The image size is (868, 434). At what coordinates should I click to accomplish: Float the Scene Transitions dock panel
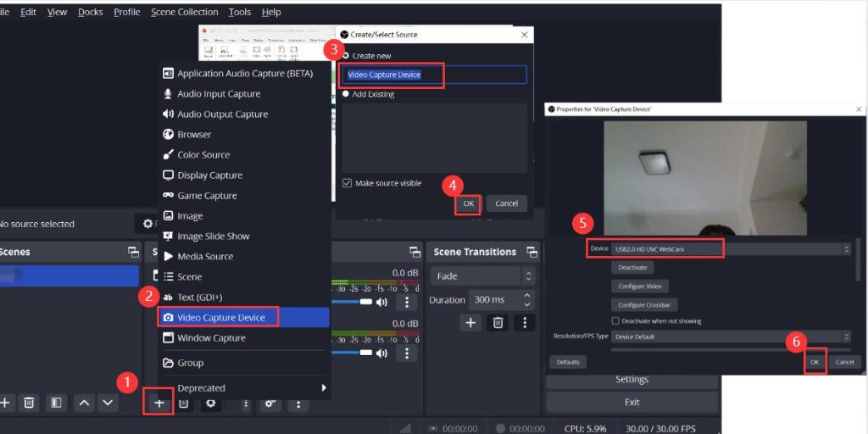pyautogui.click(x=532, y=252)
